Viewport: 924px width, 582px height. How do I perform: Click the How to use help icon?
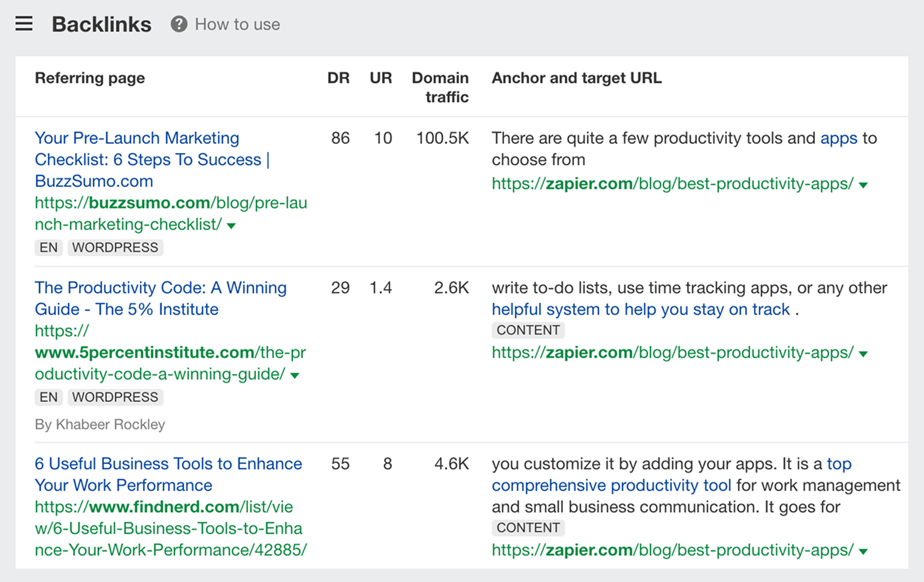pyautogui.click(x=179, y=24)
